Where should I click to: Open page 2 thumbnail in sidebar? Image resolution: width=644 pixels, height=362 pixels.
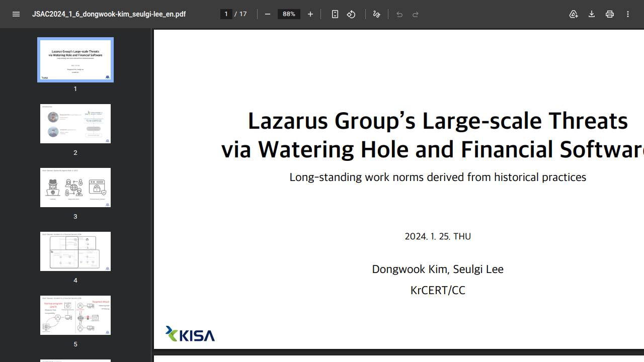(75, 124)
